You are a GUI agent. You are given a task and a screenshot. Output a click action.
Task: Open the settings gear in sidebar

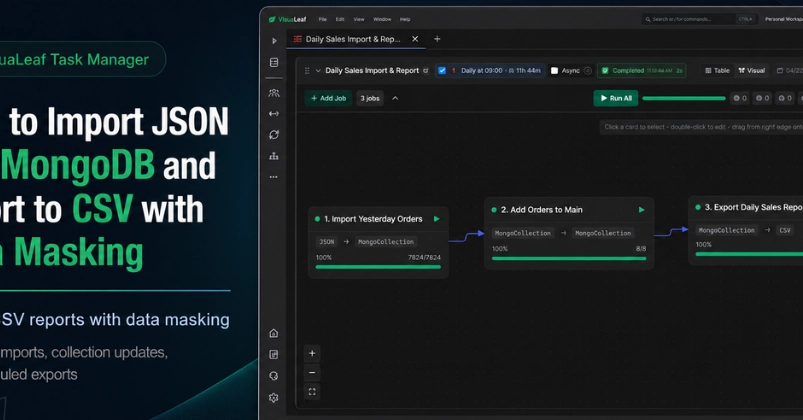pos(274,397)
